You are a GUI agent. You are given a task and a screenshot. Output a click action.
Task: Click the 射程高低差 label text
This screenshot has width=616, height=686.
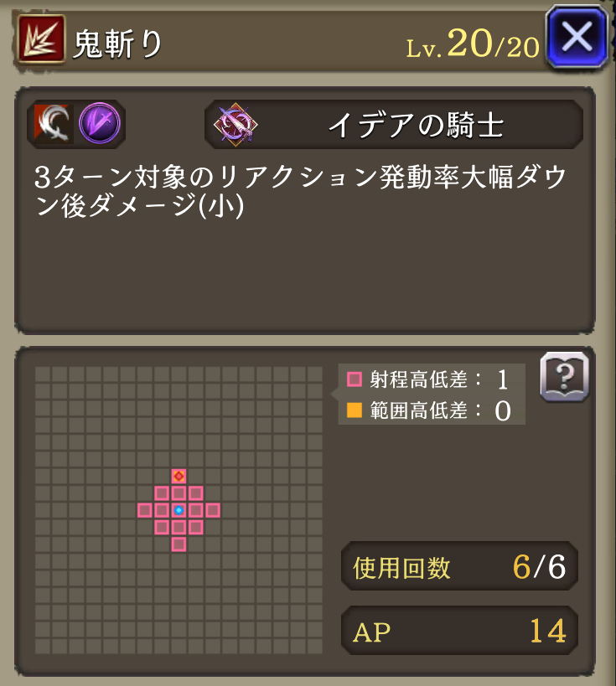[418, 379]
